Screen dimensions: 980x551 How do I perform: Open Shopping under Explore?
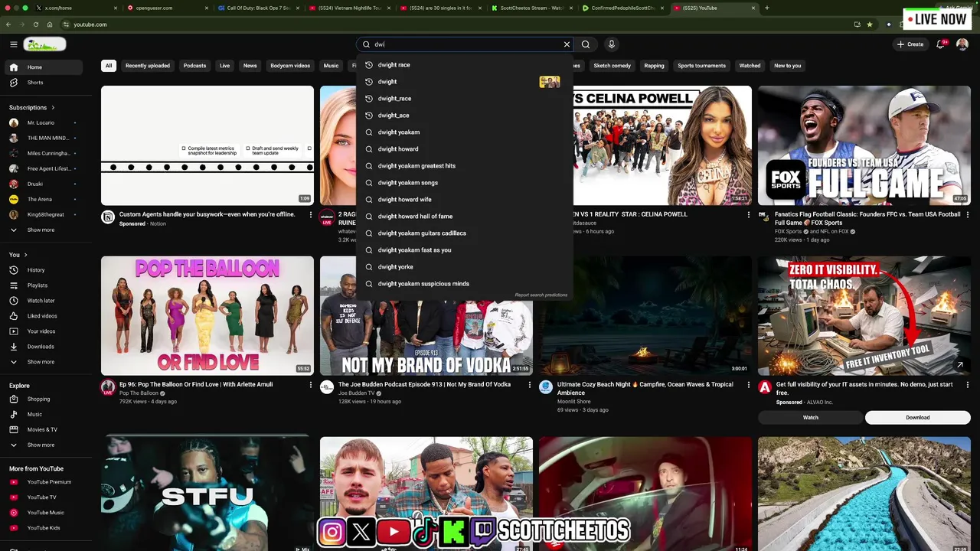point(44,399)
